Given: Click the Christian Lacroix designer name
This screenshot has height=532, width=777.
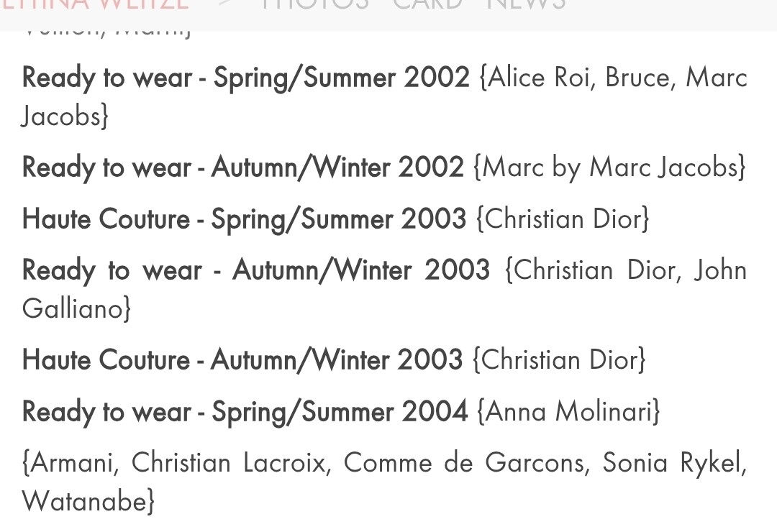Looking at the screenshot, I should click(230, 463).
